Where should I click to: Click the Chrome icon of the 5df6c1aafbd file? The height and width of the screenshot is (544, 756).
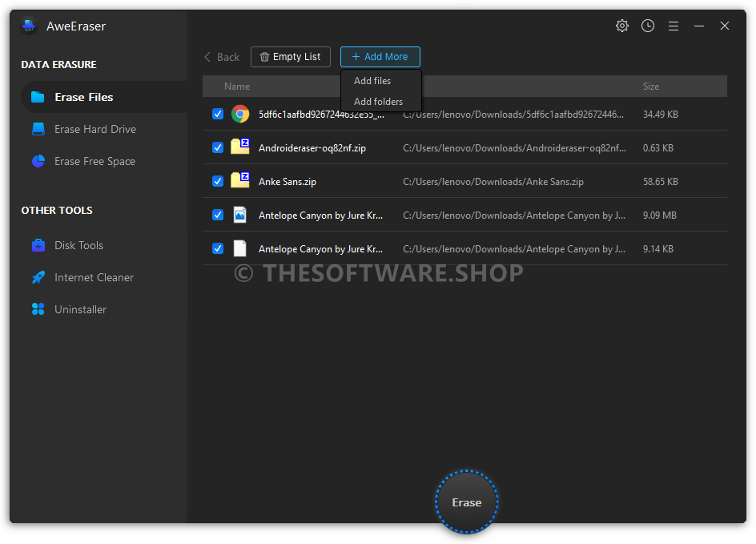[x=240, y=114]
